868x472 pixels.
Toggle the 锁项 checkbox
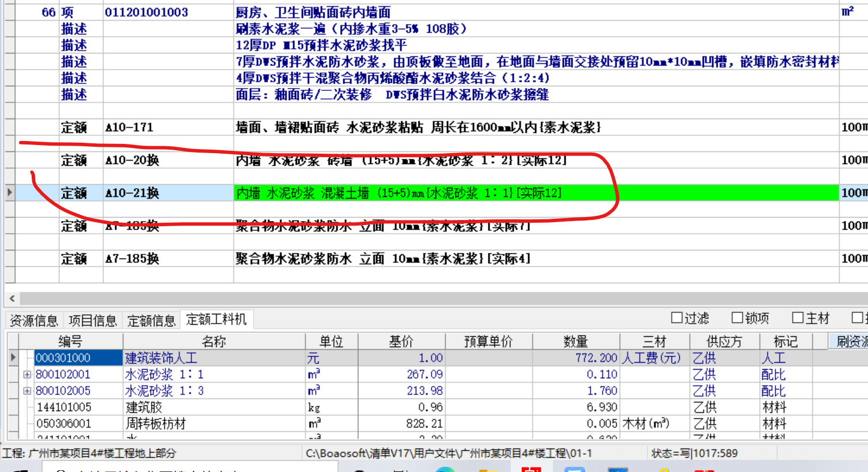point(737,318)
